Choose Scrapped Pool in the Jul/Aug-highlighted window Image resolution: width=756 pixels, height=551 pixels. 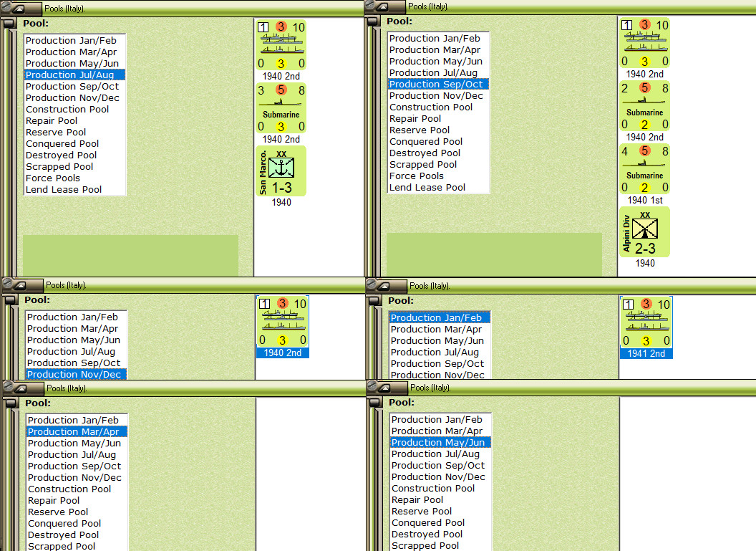[74, 167]
